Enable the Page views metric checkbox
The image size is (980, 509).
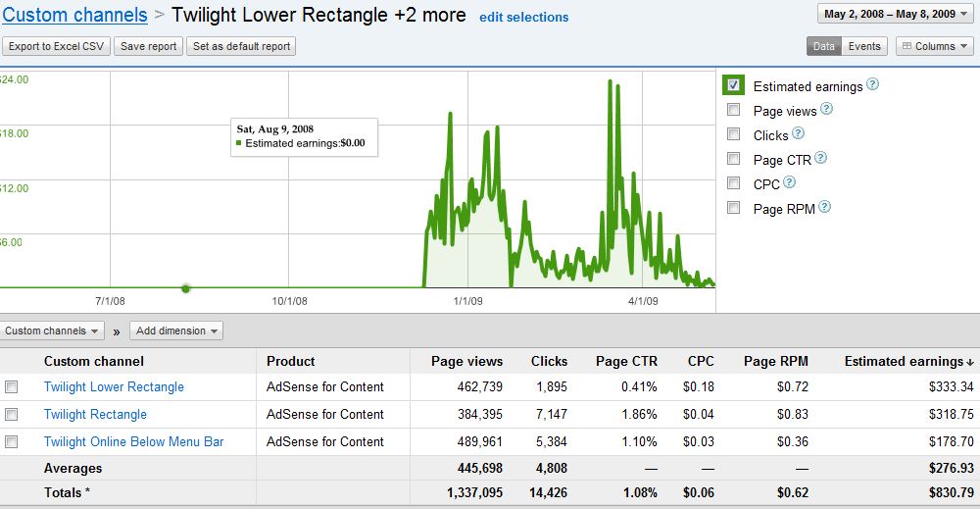tap(734, 110)
